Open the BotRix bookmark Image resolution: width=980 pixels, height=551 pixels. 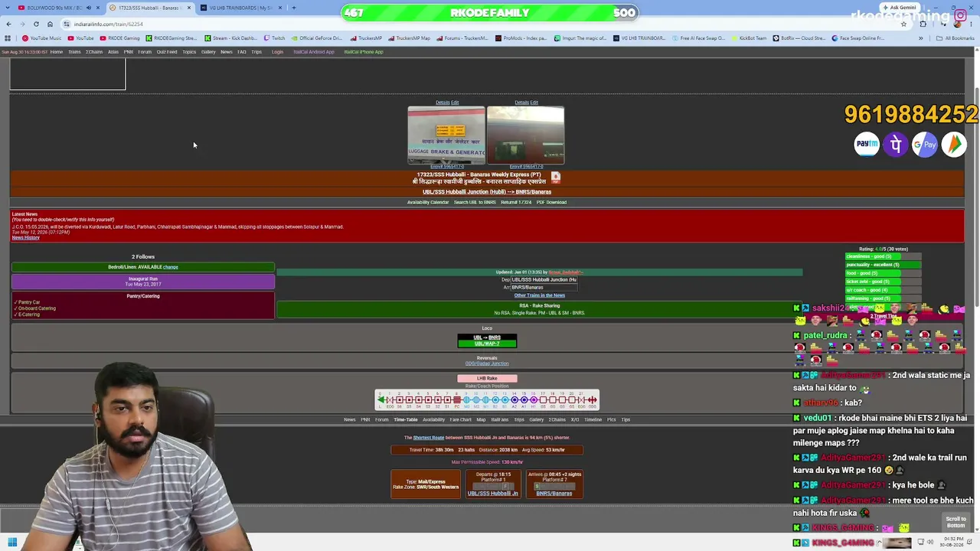tap(799, 38)
